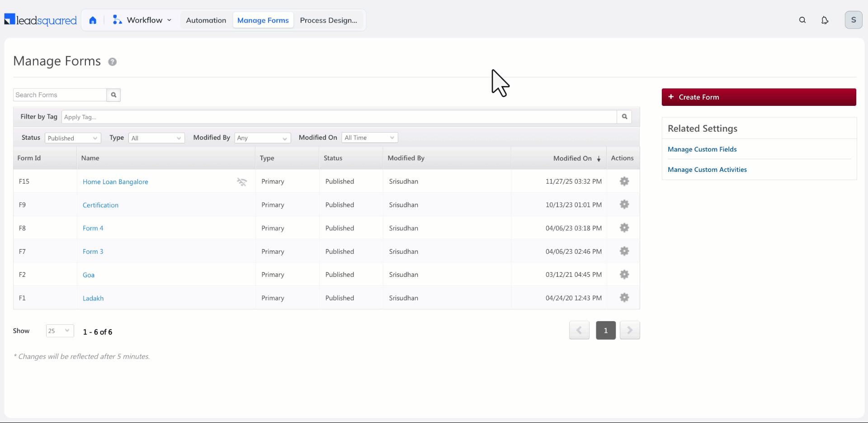Screen dimensions: 868x423
Task: Click the Manage Forms help question icon
Action: tap(113, 62)
